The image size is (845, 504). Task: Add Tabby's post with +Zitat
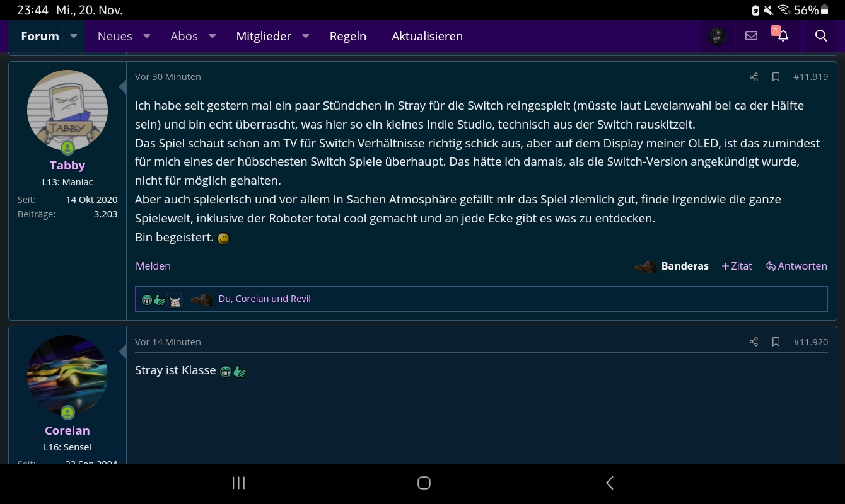(737, 266)
